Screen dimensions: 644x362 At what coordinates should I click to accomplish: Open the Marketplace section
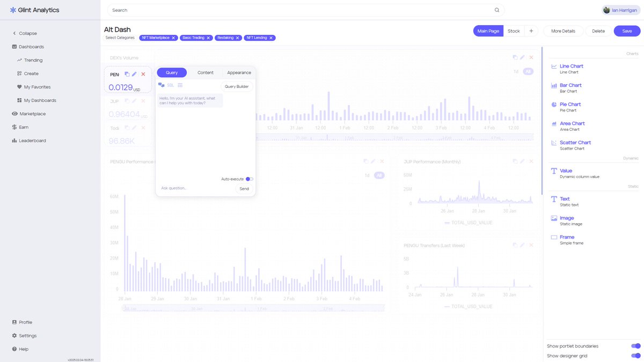pyautogui.click(x=28, y=114)
